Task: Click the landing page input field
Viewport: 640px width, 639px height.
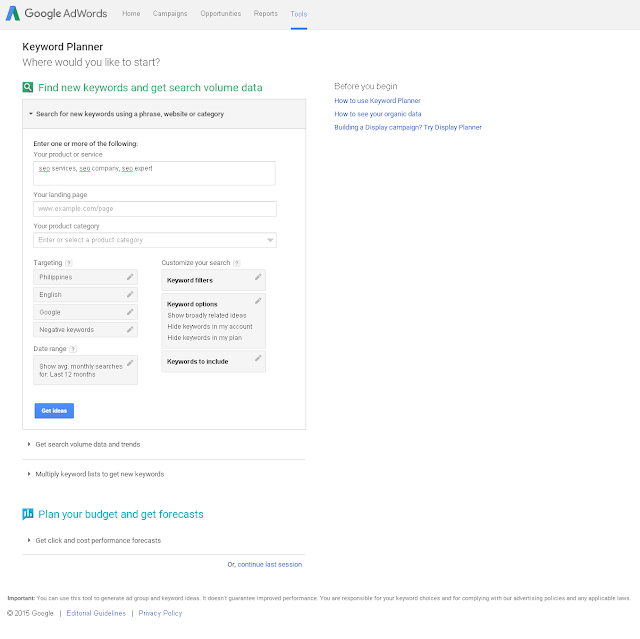Action: pyautogui.click(x=155, y=209)
